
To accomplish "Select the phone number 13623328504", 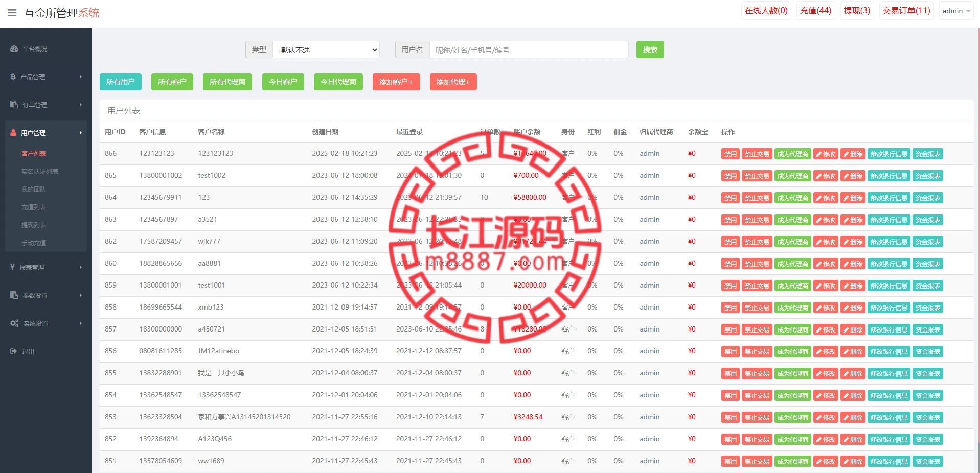I will coord(161,417).
